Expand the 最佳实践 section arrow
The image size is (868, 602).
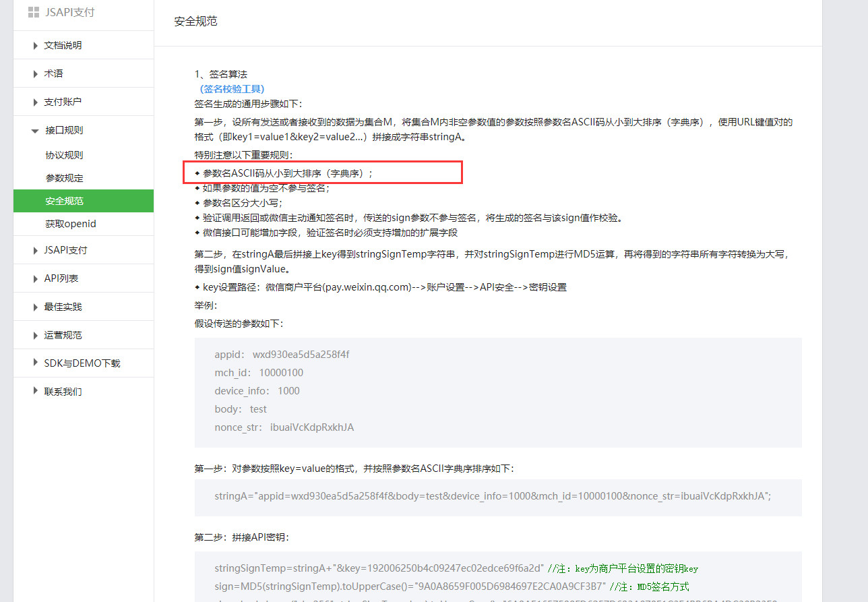click(35, 307)
